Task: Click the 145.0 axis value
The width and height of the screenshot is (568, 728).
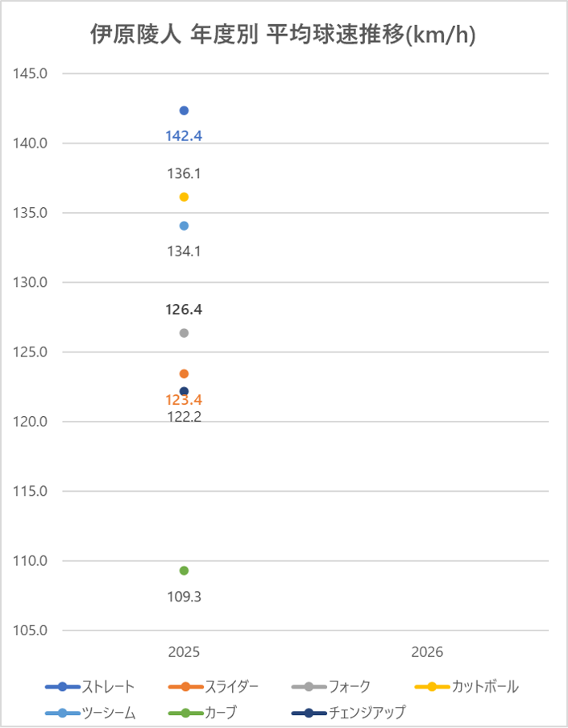Action: click(31, 73)
